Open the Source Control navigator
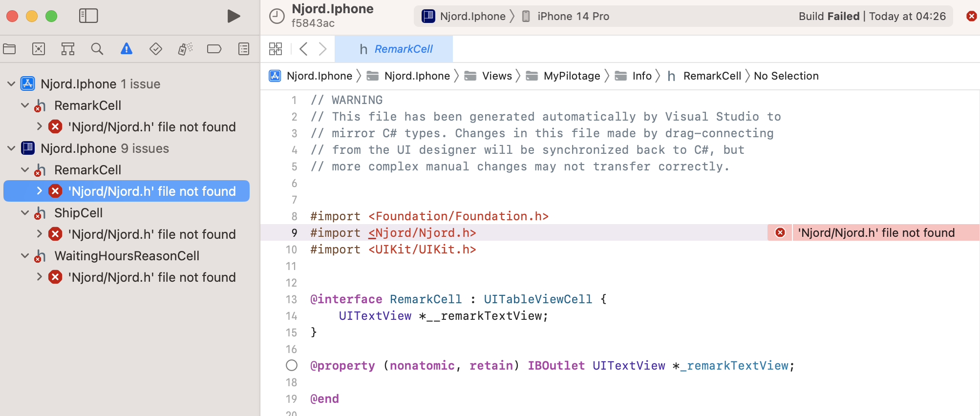This screenshot has height=416, width=980. [x=39, y=49]
